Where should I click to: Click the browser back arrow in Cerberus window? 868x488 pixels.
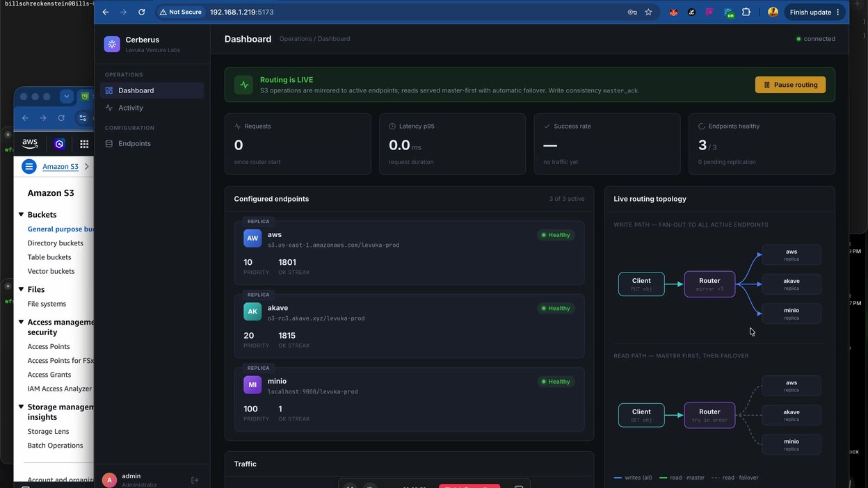(106, 12)
